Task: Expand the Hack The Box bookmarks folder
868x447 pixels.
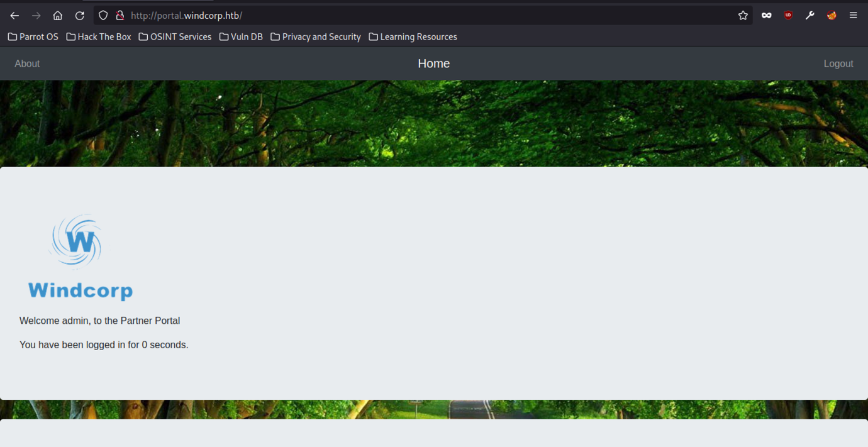Action: pos(99,37)
